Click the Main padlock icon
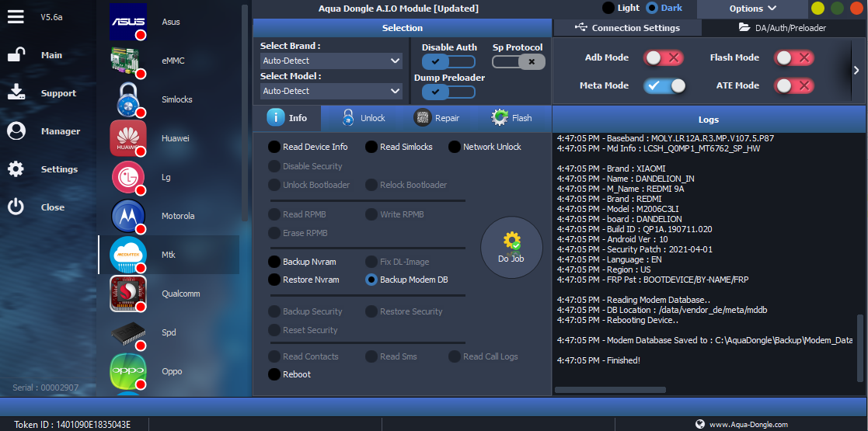 tap(16, 55)
